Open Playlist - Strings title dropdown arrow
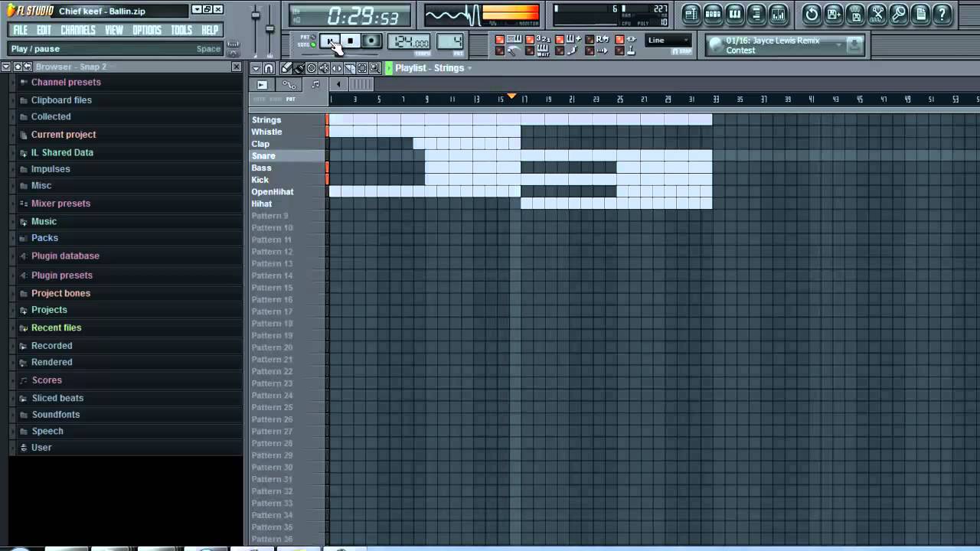Screen dimensions: 980x551 tap(469, 68)
